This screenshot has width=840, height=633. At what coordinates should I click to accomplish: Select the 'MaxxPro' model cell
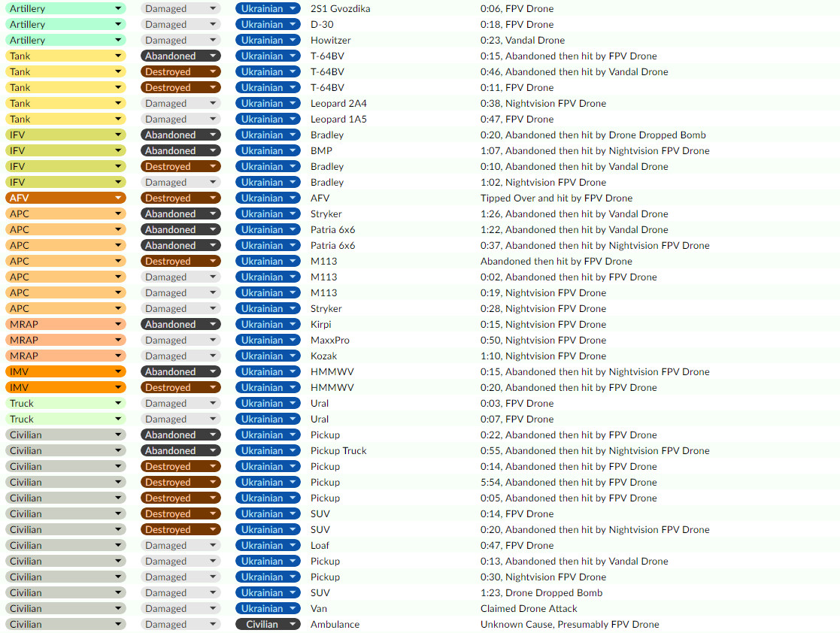[x=330, y=341]
